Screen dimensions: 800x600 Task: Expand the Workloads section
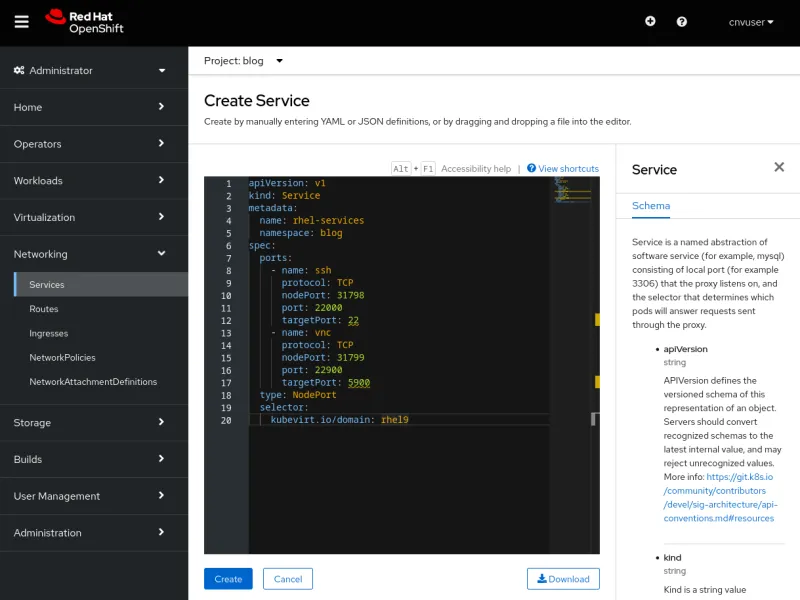coord(95,180)
